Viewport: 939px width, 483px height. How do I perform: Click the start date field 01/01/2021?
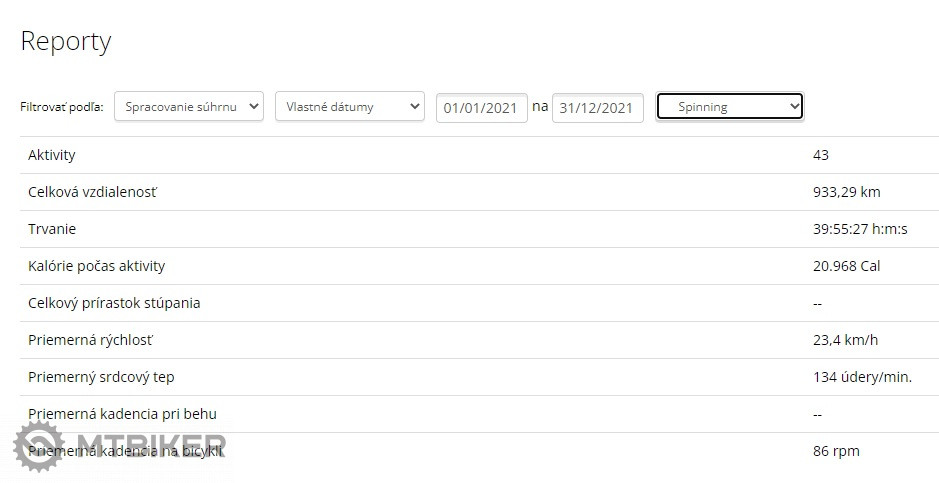click(x=481, y=107)
